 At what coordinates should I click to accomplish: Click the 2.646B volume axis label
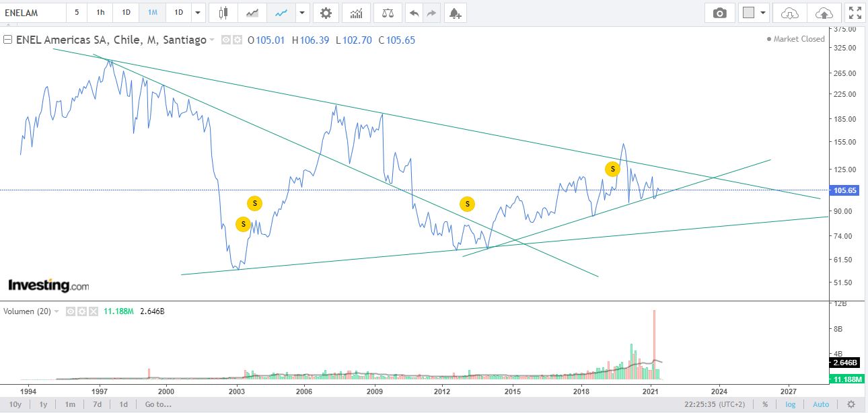(x=846, y=363)
